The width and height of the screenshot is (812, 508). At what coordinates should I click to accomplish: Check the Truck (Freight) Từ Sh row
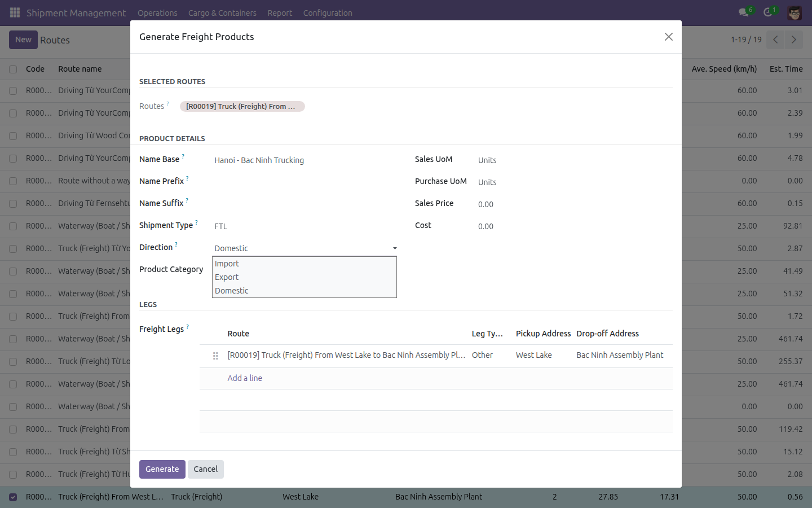(13, 452)
